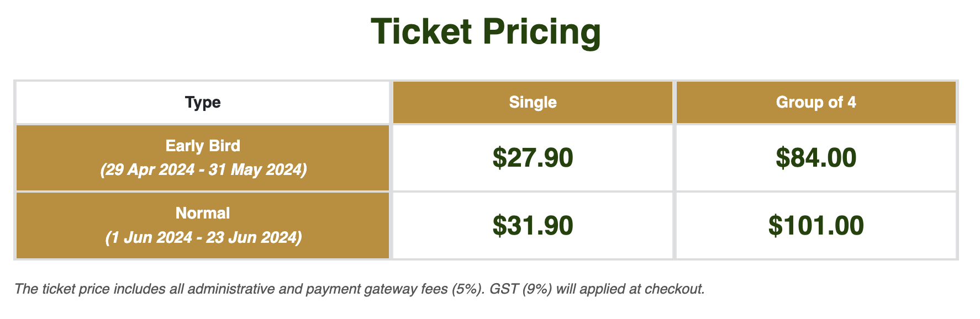Click the word 'checkout' in the footnote

pos(673,289)
